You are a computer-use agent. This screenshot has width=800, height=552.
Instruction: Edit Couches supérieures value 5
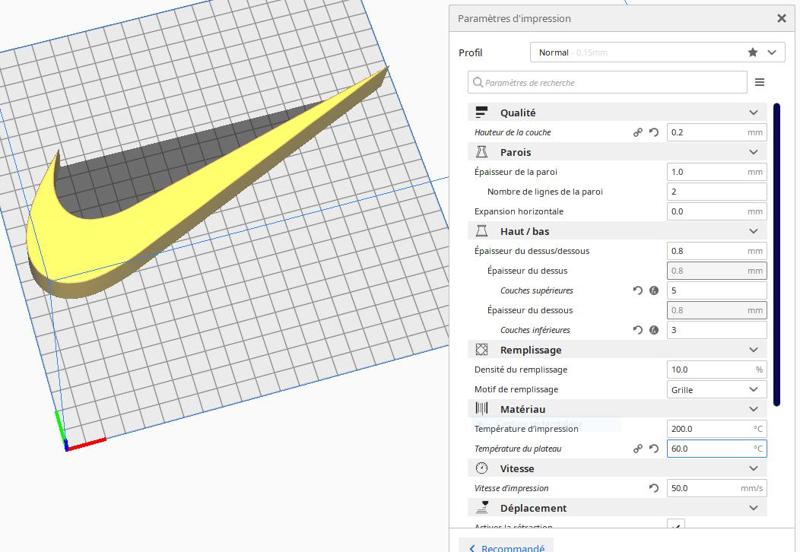pyautogui.click(x=716, y=290)
